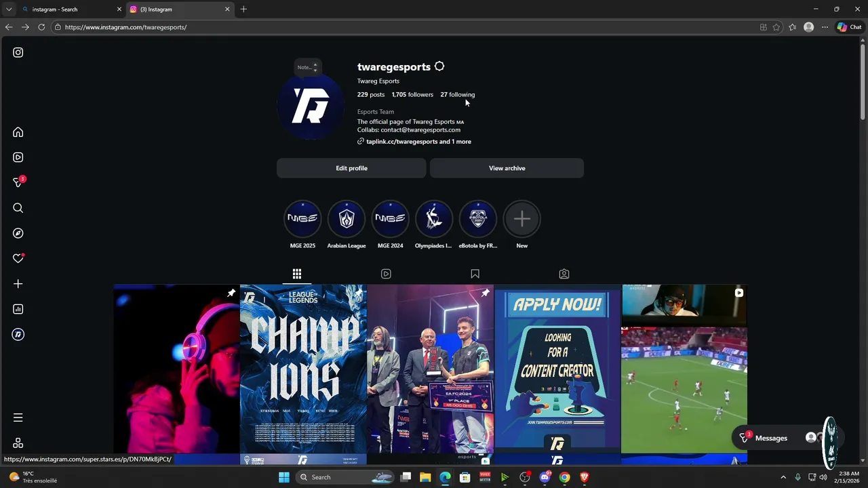
Task: Open the Copilot Chat button
Action: point(849,27)
